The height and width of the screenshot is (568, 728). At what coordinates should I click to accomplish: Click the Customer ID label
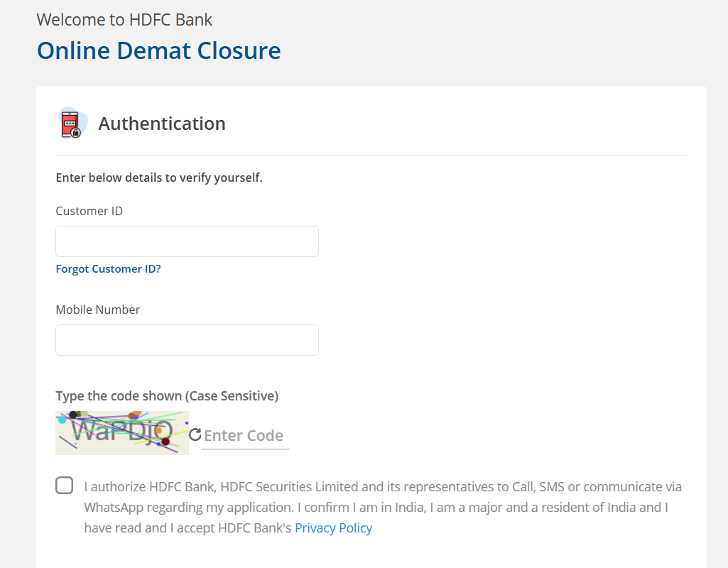(89, 211)
